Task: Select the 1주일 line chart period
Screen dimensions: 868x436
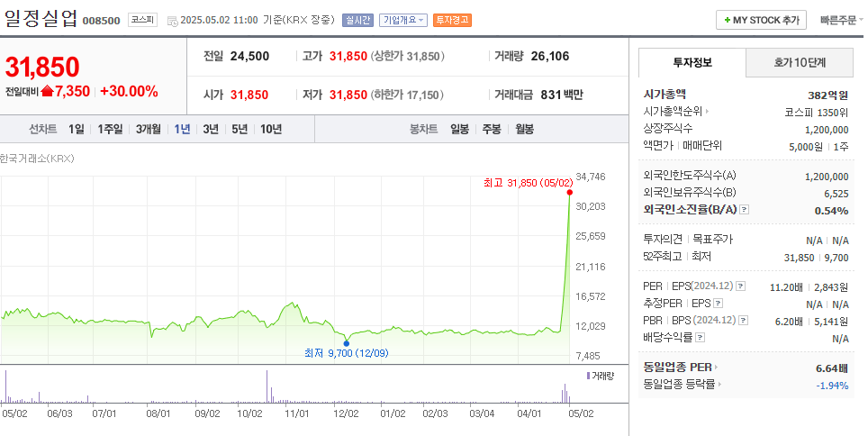Action: (110, 129)
